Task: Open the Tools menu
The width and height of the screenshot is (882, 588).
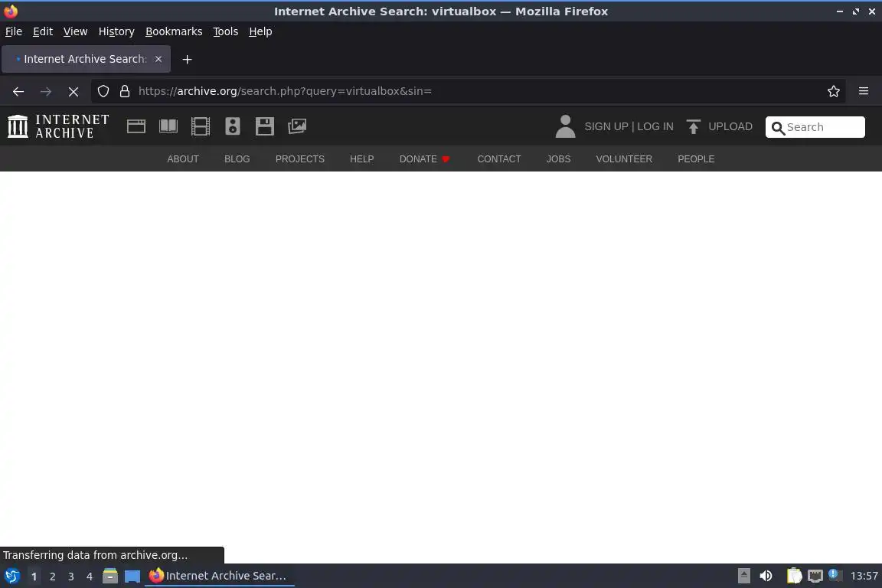Action: pos(226,31)
